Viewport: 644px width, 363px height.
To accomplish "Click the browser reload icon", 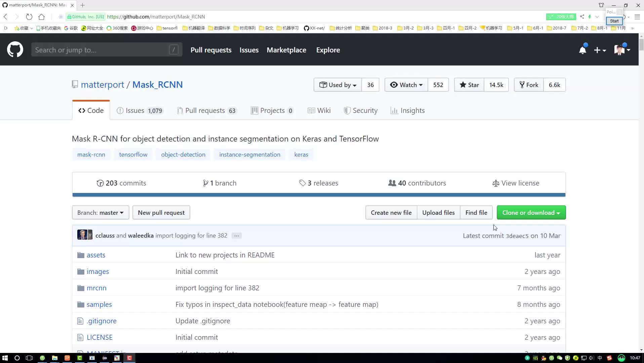I will coord(29,16).
